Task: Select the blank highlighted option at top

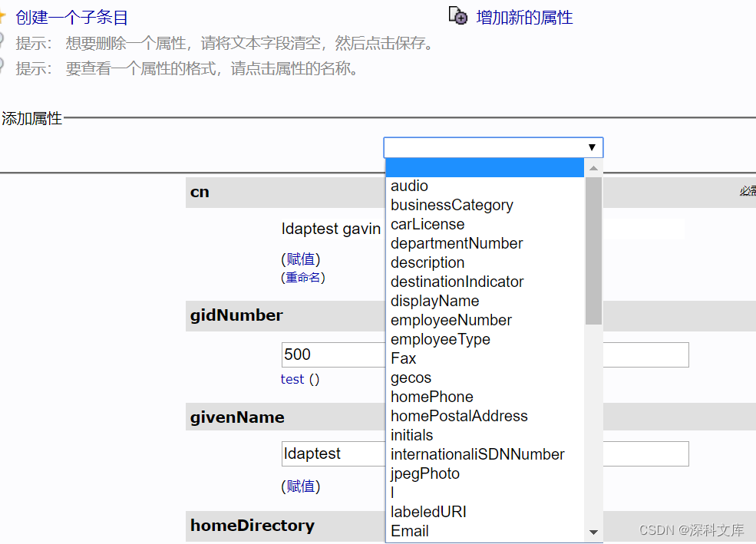Action: coord(484,167)
